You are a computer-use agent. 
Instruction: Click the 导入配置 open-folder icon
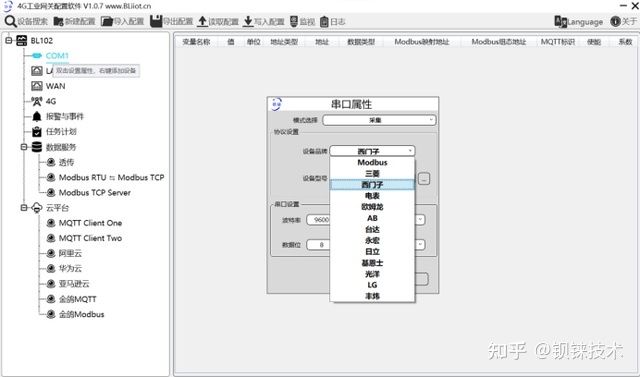coord(107,21)
